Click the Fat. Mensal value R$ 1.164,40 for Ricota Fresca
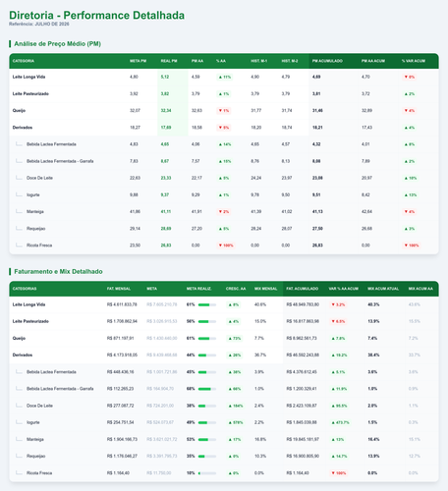The image size is (448, 491). point(120,473)
